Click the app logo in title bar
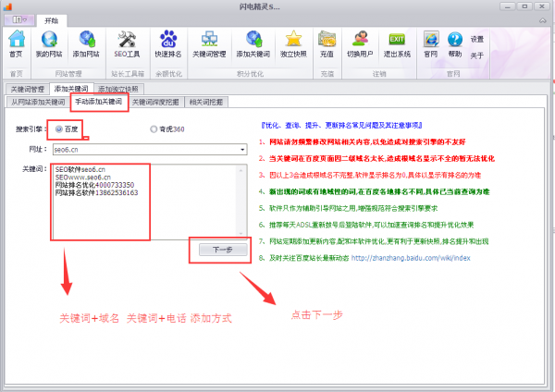The height and width of the screenshot is (392, 555). (7, 6)
